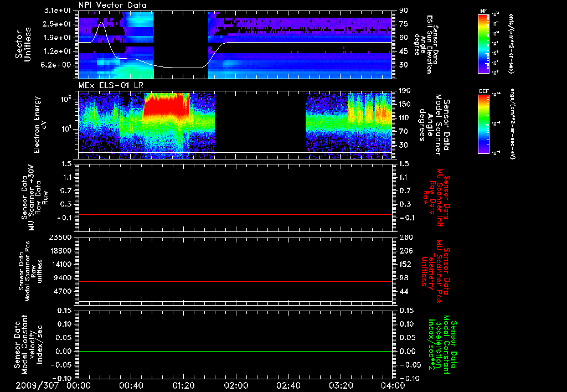Click the 02:00 time axis label
Image resolution: width=567 pixels, height=392 pixels.
(x=236, y=385)
